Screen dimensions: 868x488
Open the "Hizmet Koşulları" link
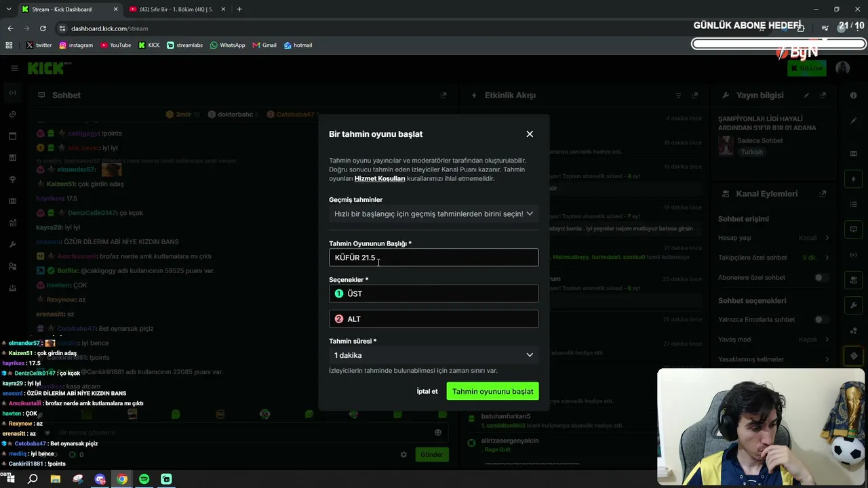pos(380,179)
